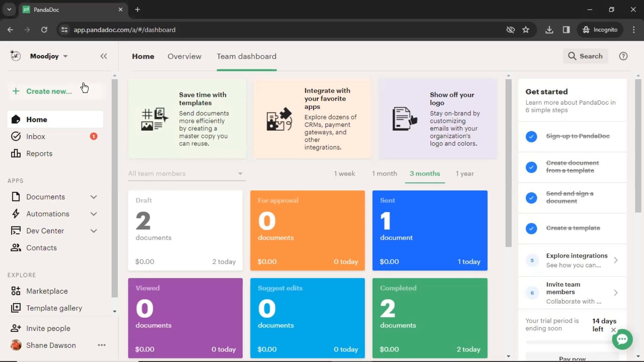Screen dimensions: 644x362
Task: Open the Marketplace icon
Action: (x=16, y=291)
